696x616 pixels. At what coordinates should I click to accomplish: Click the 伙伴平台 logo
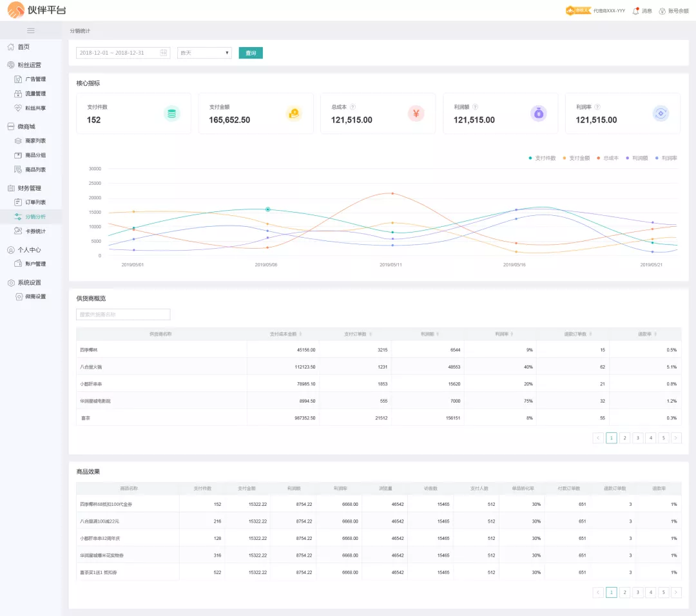tap(37, 10)
